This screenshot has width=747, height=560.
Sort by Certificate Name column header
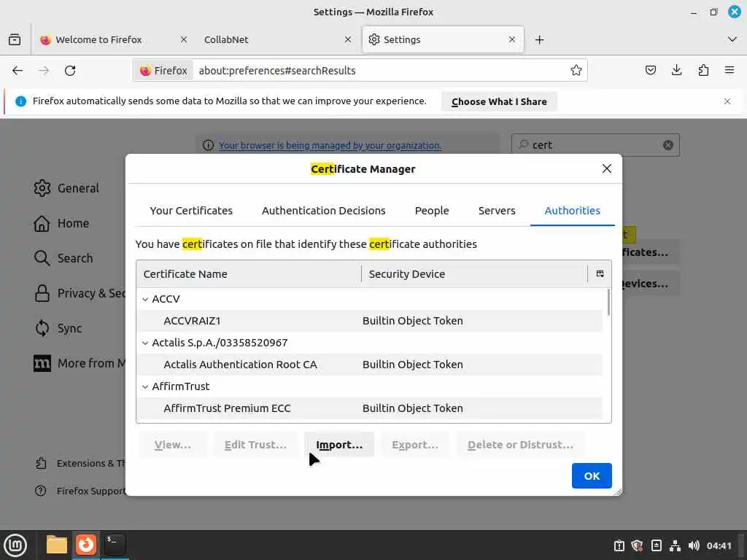click(x=249, y=274)
